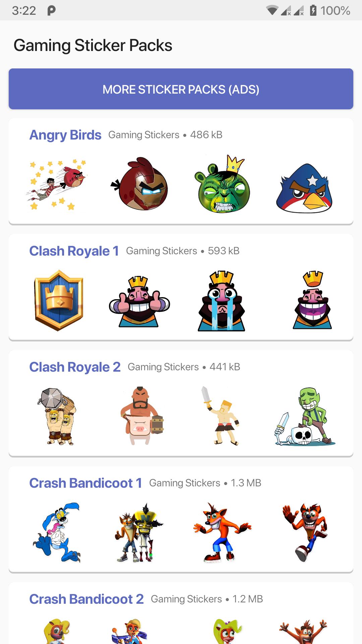362x644 pixels.
Task: Open the Clash Royale 2 pack title
Action: coord(75,367)
